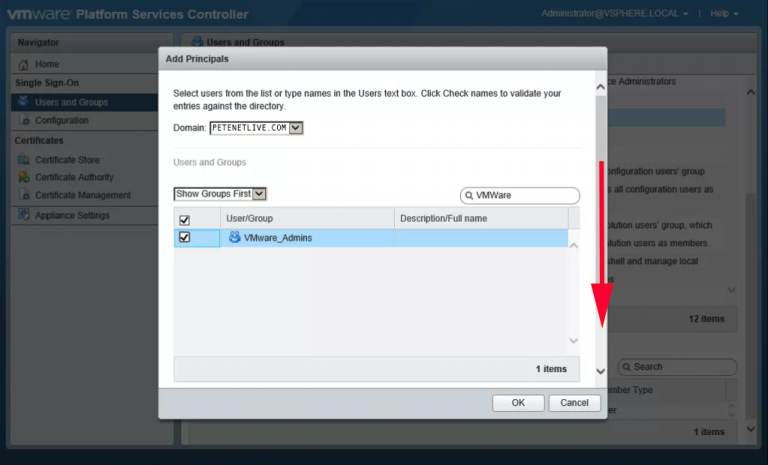Select the VMware_Admins row text

278,238
